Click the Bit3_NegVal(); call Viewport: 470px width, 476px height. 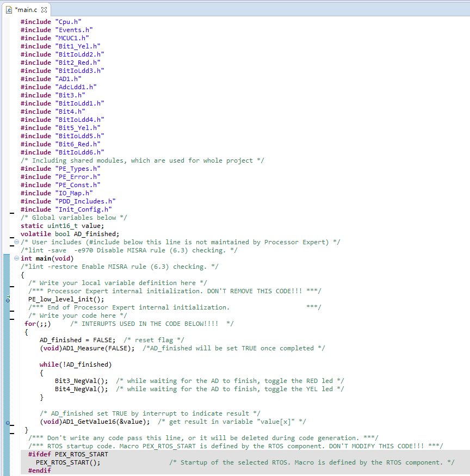pos(82,381)
